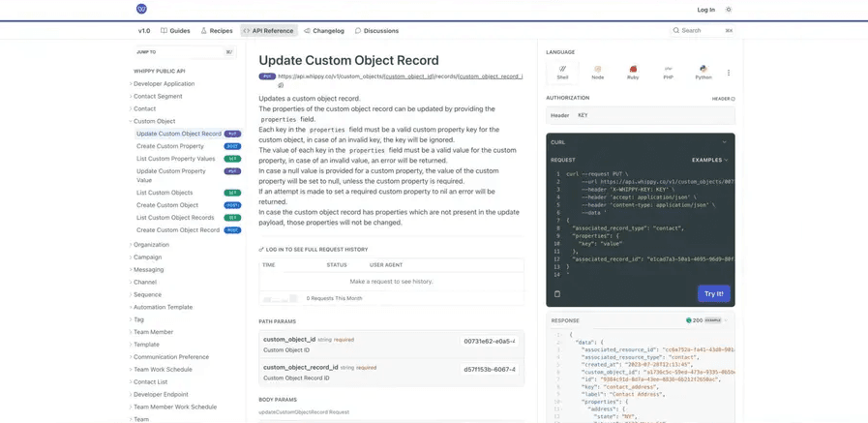Viewport: 868px width, 423px height.
Task: Click Log in to see full request history
Action: coord(314,250)
